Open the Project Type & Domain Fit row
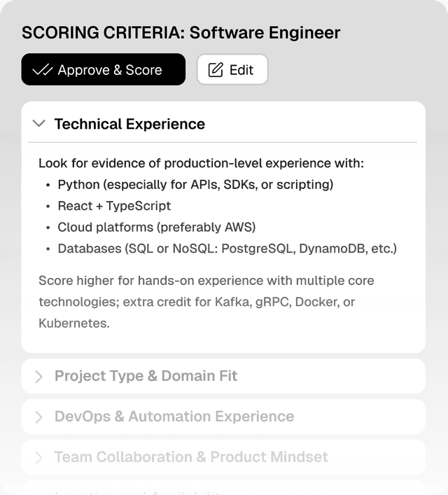Viewport: 448px width, 495px height. [x=146, y=376]
